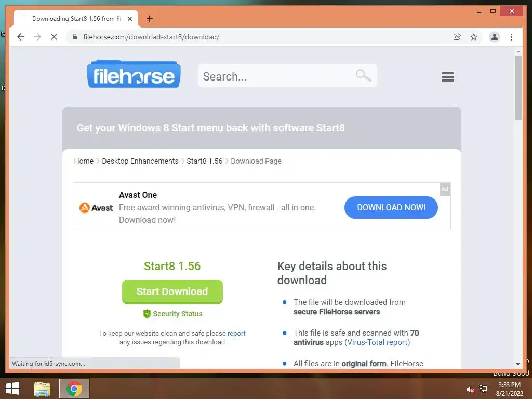Click scrollbar down arrow
This screenshot has width=532, height=399.
click(x=518, y=364)
